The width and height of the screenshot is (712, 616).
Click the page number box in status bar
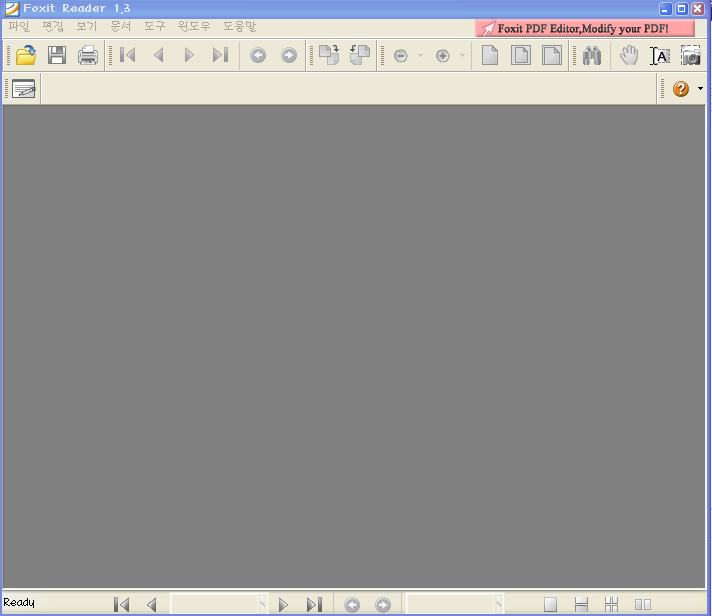[218, 604]
